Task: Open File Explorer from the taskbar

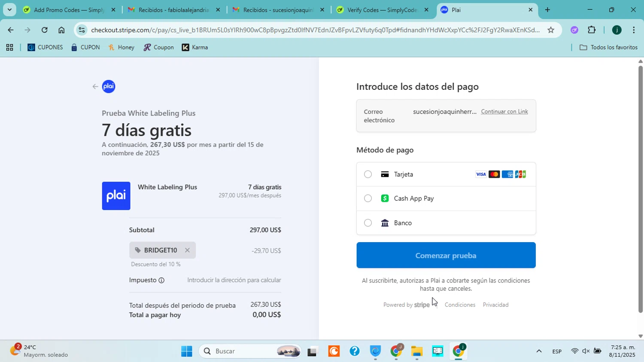Action: (416, 352)
